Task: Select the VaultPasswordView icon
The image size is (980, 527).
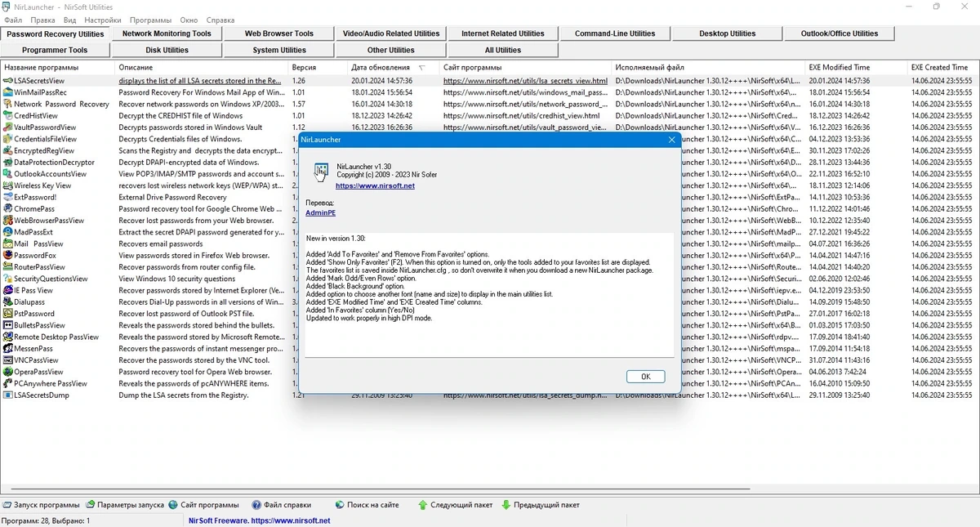Action: pyautogui.click(x=7, y=127)
